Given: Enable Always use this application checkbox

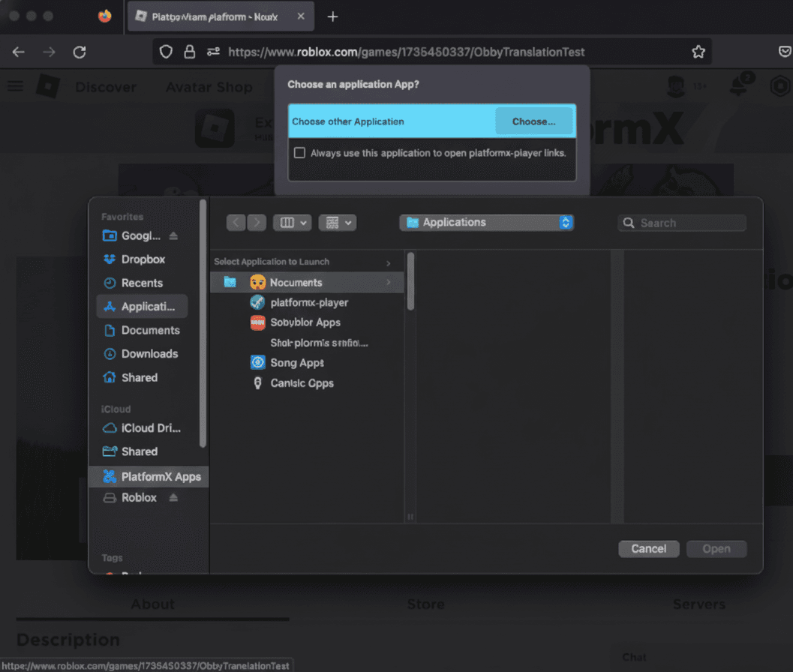Looking at the screenshot, I should (300, 153).
